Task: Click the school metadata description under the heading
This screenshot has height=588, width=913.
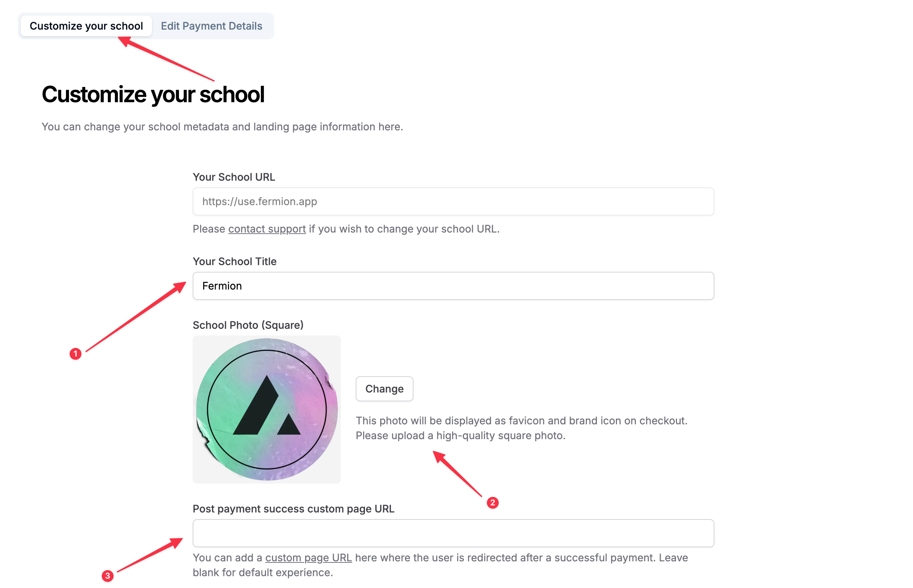Action: click(x=222, y=127)
